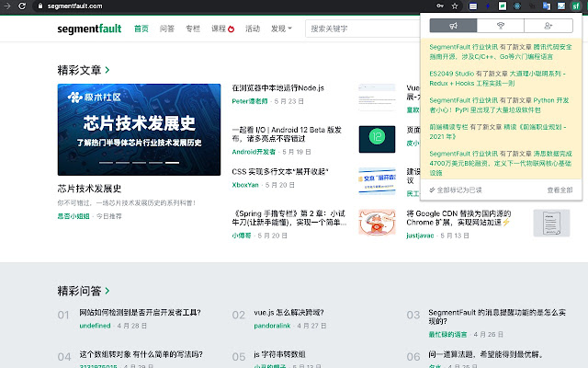
Task: Click the React DevTools extension icon
Action: coord(518,6)
